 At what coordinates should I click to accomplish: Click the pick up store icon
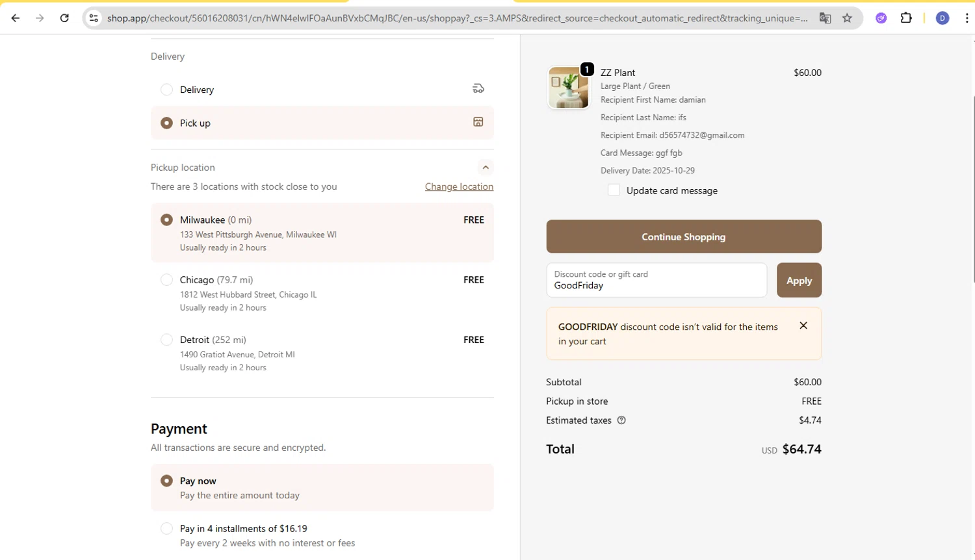[478, 122]
